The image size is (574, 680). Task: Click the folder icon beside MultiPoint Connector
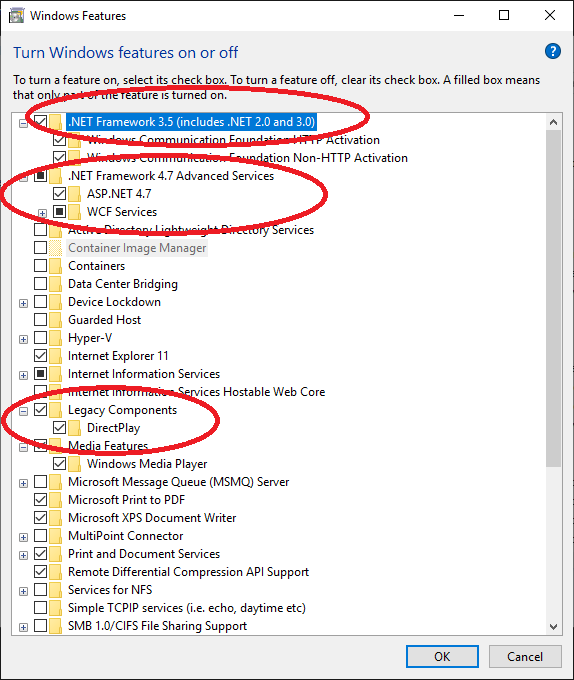pos(55,536)
